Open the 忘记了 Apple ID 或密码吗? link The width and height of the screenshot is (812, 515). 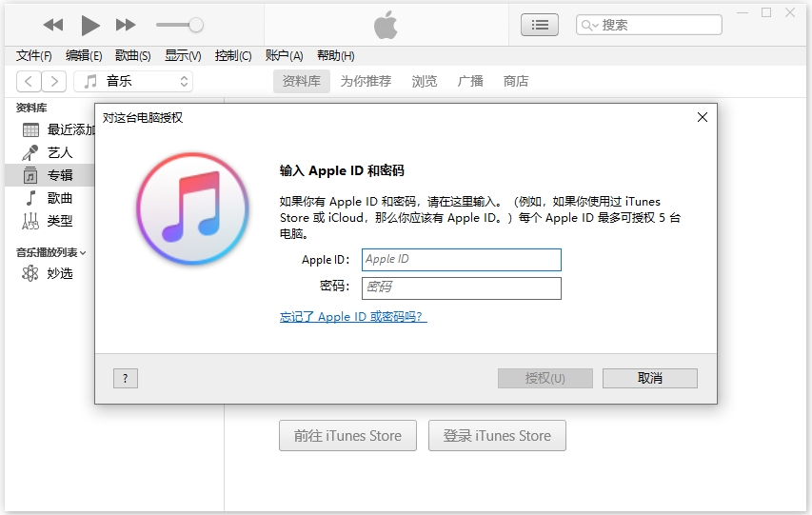pyautogui.click(x=353, y=317)
